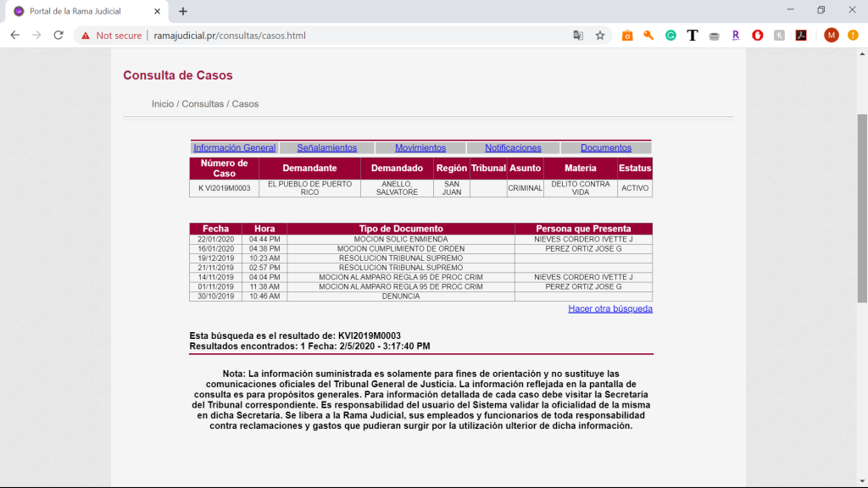Open the Movimientos tab
Viewport: 868px width, 488px height.
tap(420, 147)
